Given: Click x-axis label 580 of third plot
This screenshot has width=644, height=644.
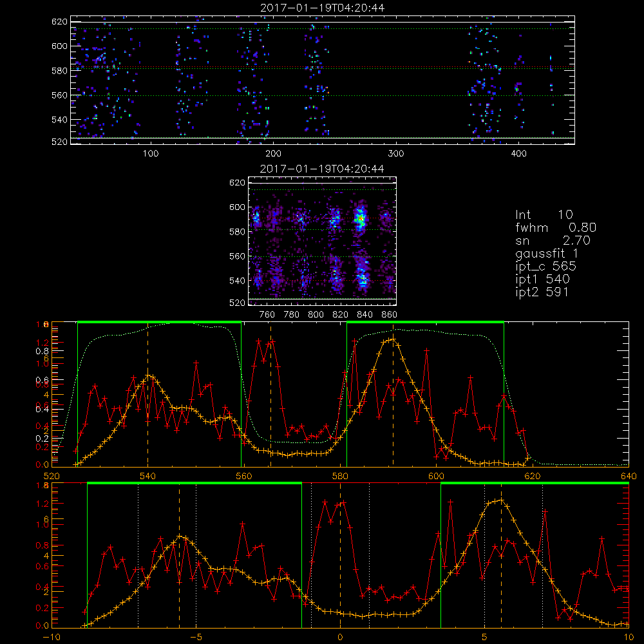Looking at the screenshot, I should point(340,477).
